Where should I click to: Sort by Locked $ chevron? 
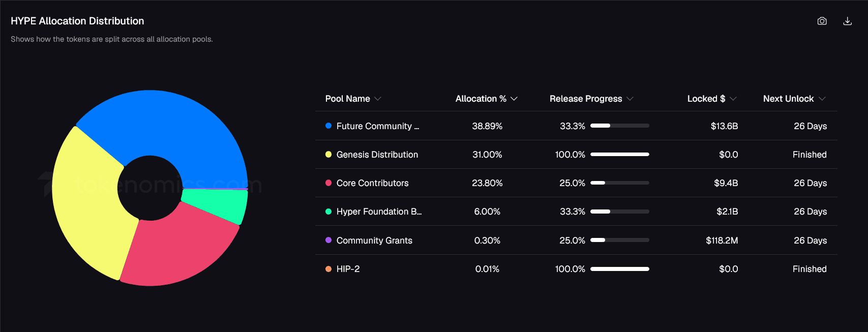point(733,99)
